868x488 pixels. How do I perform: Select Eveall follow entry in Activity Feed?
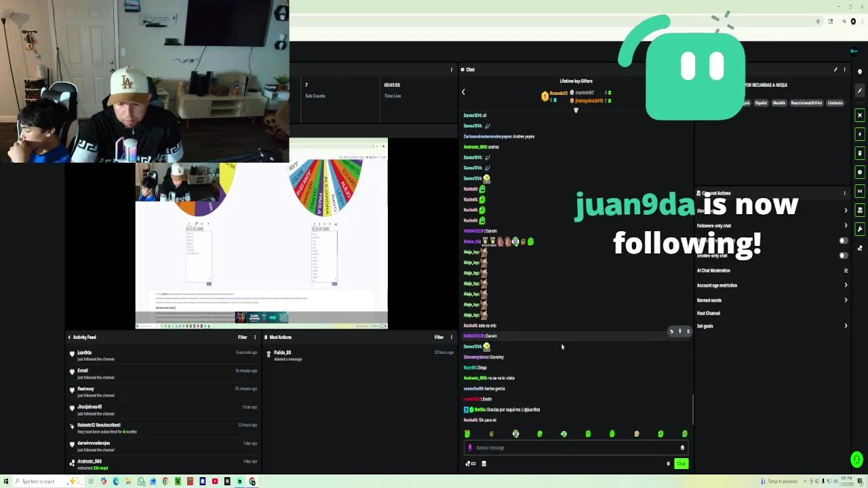(163, 373)
